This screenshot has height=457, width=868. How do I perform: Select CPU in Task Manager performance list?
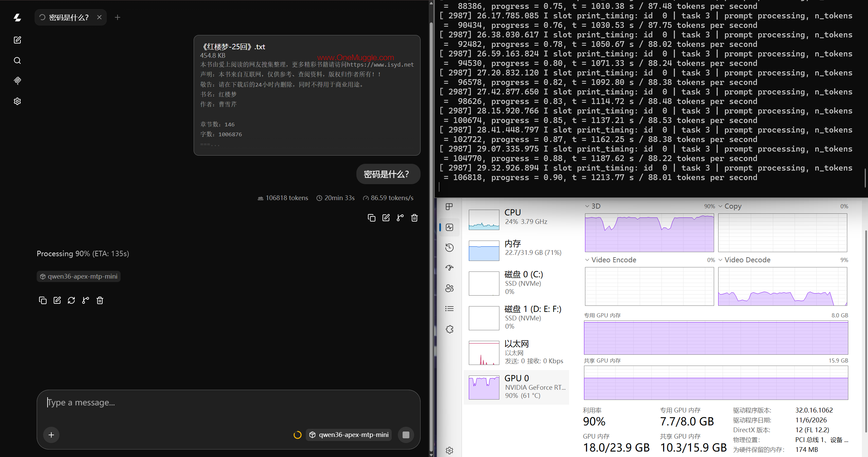click(x=516, y=219)
